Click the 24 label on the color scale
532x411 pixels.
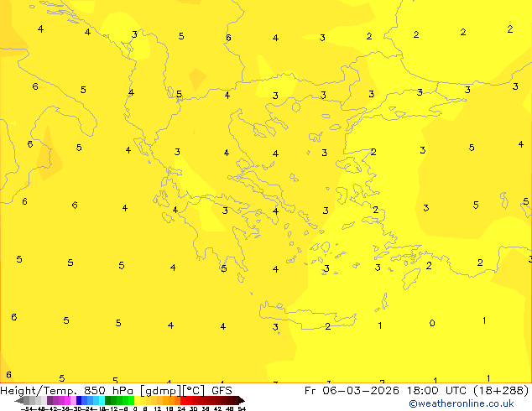[x=181, y=408]
